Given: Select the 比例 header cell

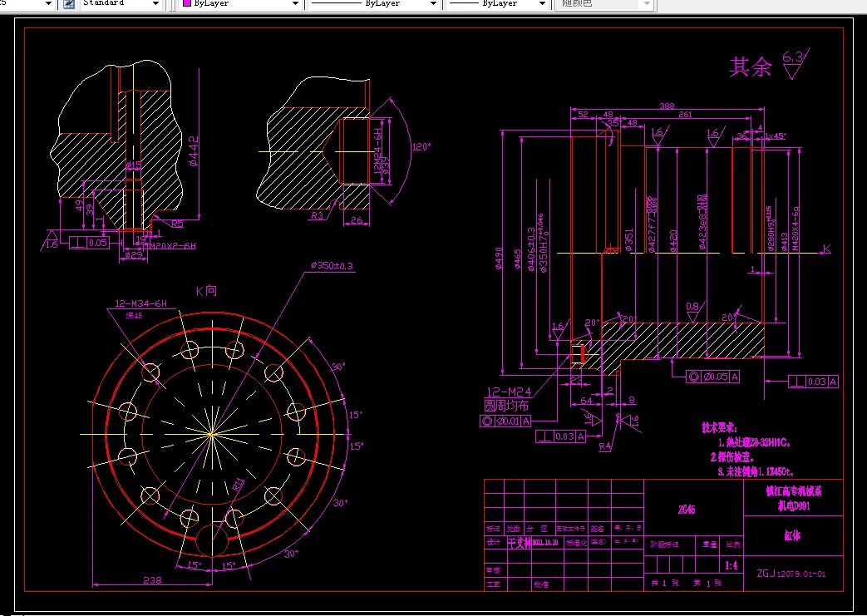Looking at the screenshot, I should point(733,545).
